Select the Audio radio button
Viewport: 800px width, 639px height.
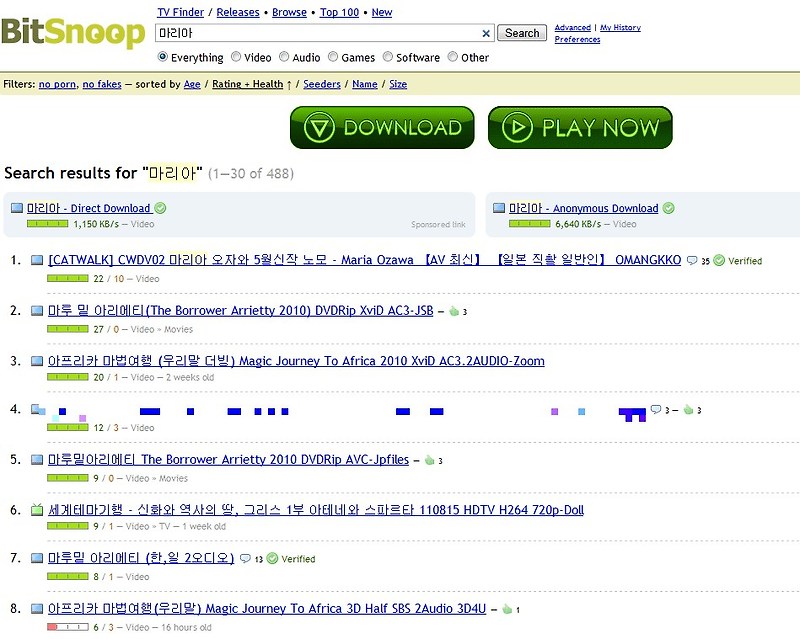284,57
